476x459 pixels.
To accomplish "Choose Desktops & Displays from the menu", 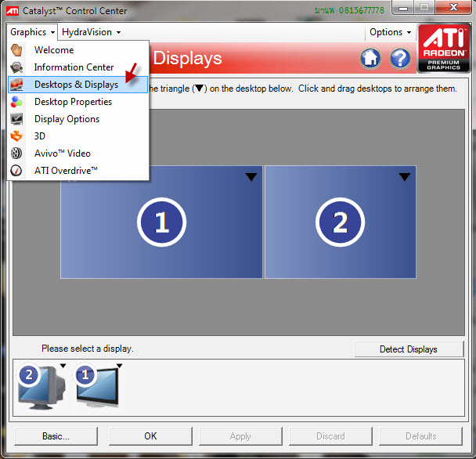I will click(78, 85).
